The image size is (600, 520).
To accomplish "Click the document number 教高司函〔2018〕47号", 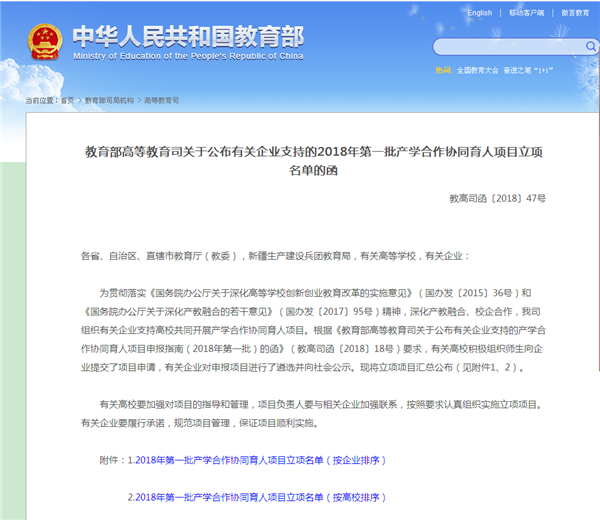I will coord(498,199).
